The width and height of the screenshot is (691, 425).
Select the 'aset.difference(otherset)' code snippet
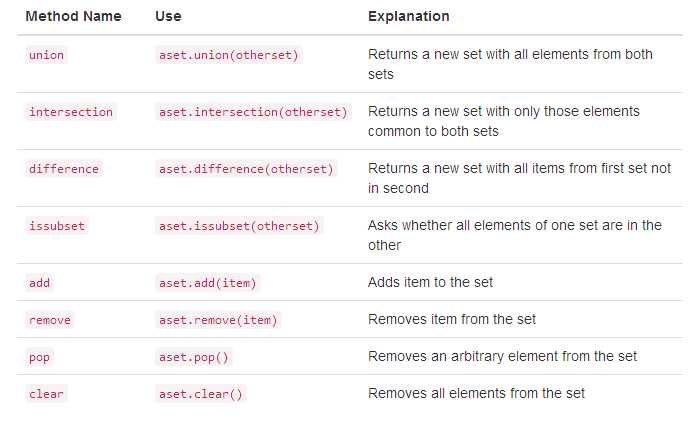pyautogui.click(x=246, y=169)
